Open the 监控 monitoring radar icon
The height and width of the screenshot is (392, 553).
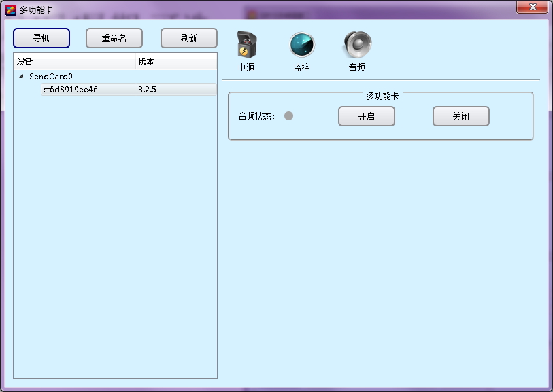click(301, 46)
